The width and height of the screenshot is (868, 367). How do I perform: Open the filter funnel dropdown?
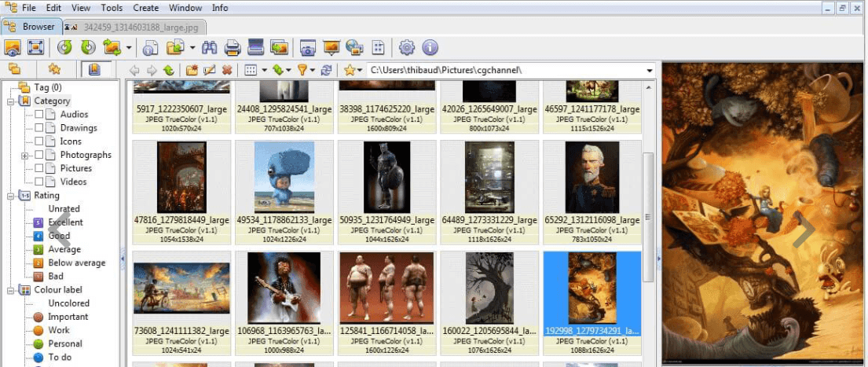click(312, 70)
